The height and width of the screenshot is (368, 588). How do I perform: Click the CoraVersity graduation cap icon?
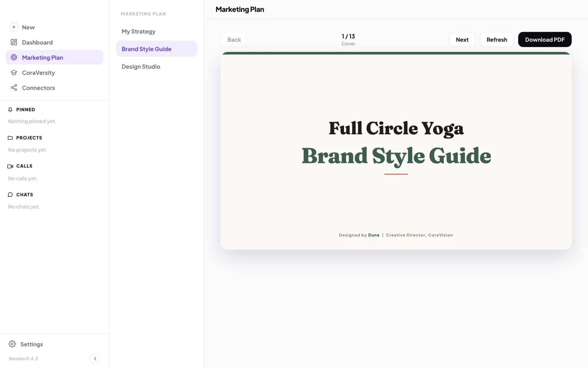tap(14, 72)
